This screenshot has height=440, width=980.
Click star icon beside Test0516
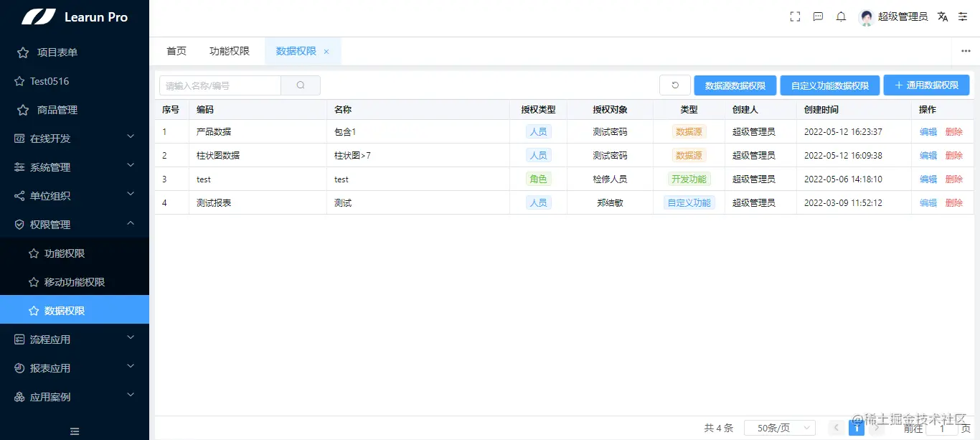tap(19, 81)
